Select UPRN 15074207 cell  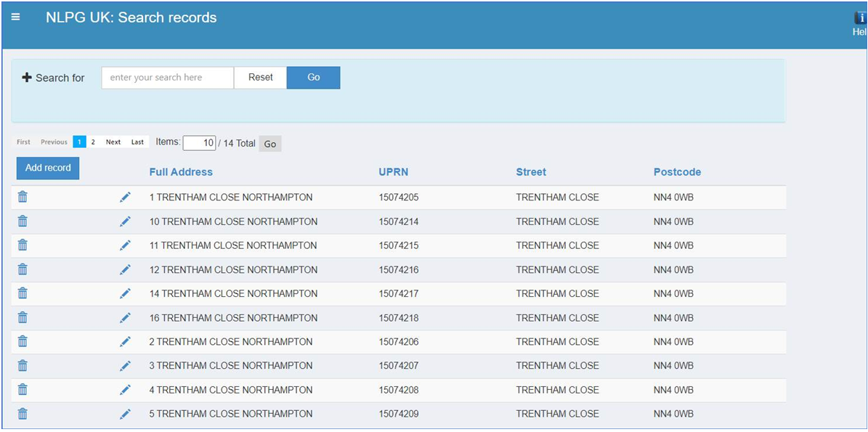pyautogui.click(x=399, y=366)
